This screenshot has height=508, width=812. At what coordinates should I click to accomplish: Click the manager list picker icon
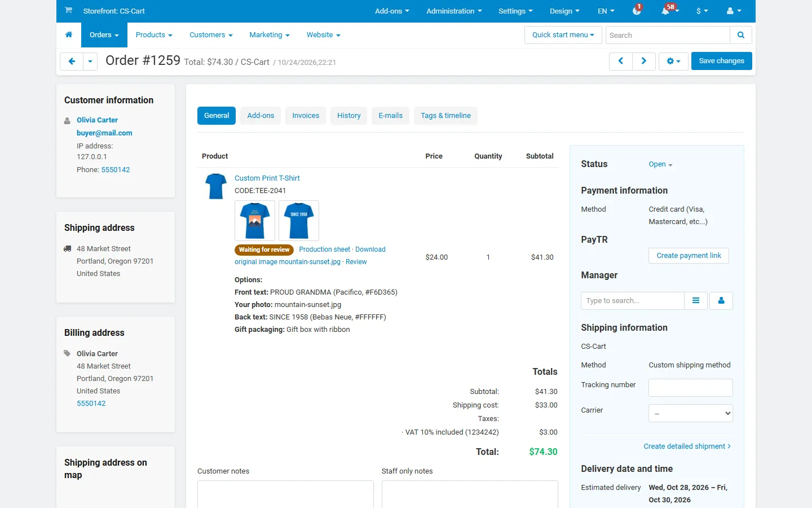(696, 301)
